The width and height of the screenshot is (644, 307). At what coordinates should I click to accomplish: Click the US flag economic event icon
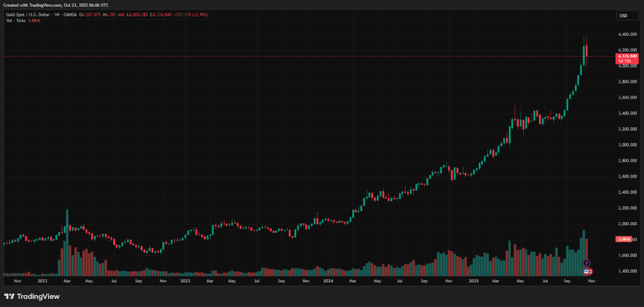[x=587, y=271]
